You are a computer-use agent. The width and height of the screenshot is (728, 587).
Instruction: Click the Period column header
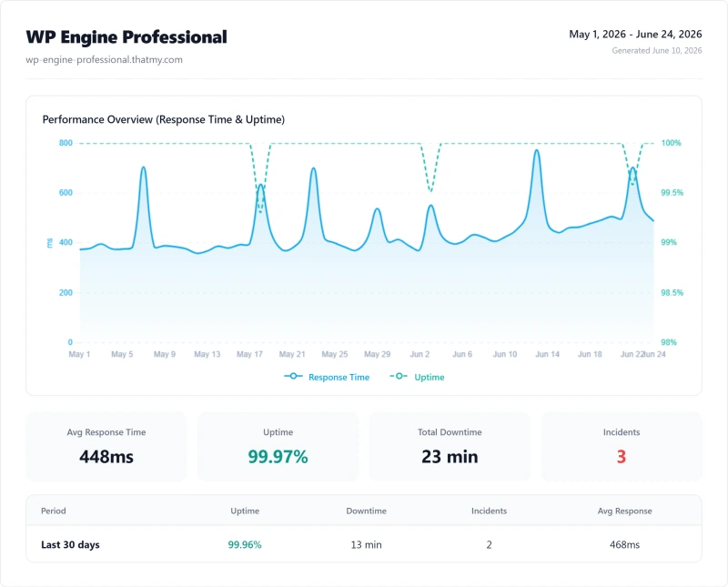point(54,511)
